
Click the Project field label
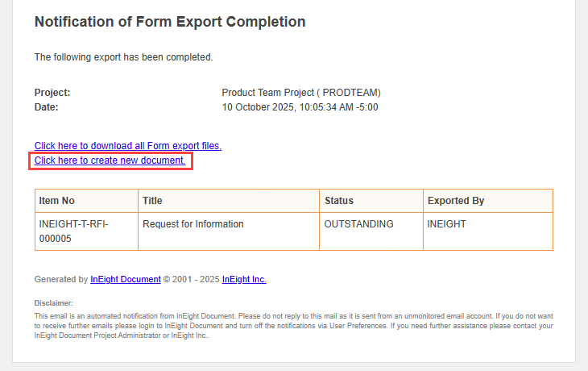(52, 93)
